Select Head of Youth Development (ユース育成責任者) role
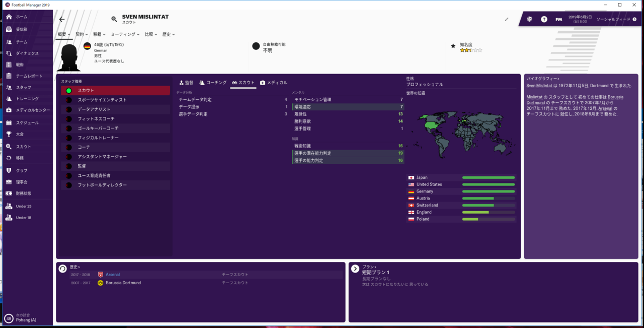Image resolution: width=644 pixels, height=328 pixels. point(116,175)
